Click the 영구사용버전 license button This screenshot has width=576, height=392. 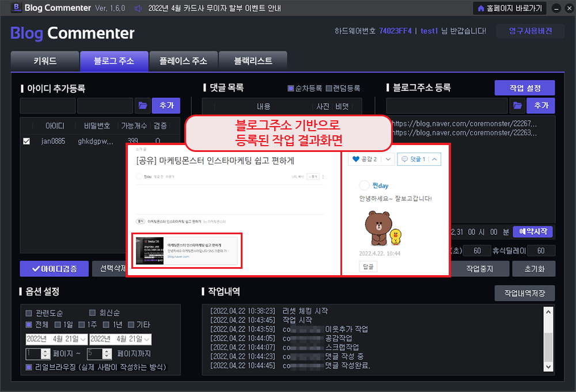tap(530, 31)
